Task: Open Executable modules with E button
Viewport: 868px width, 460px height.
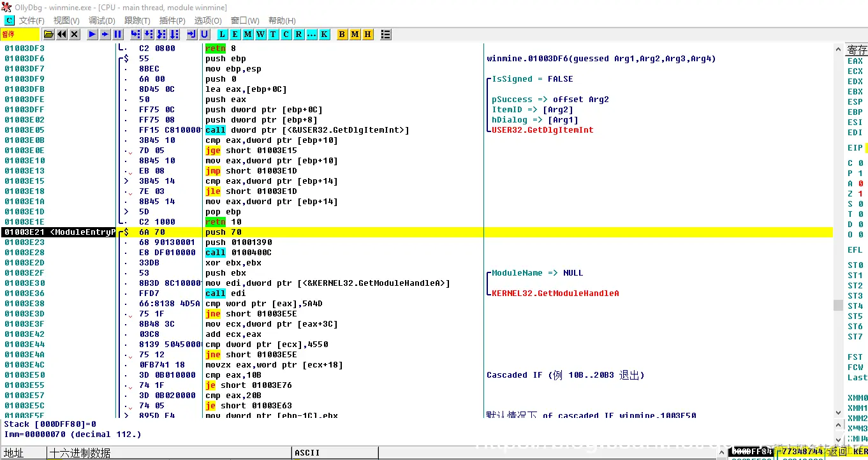Action: coord(235,34)
